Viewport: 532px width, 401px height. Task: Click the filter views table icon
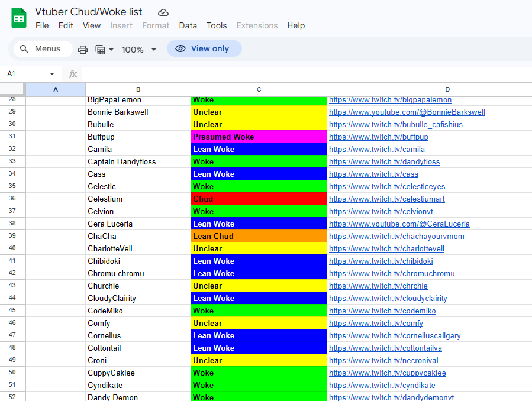100,50
